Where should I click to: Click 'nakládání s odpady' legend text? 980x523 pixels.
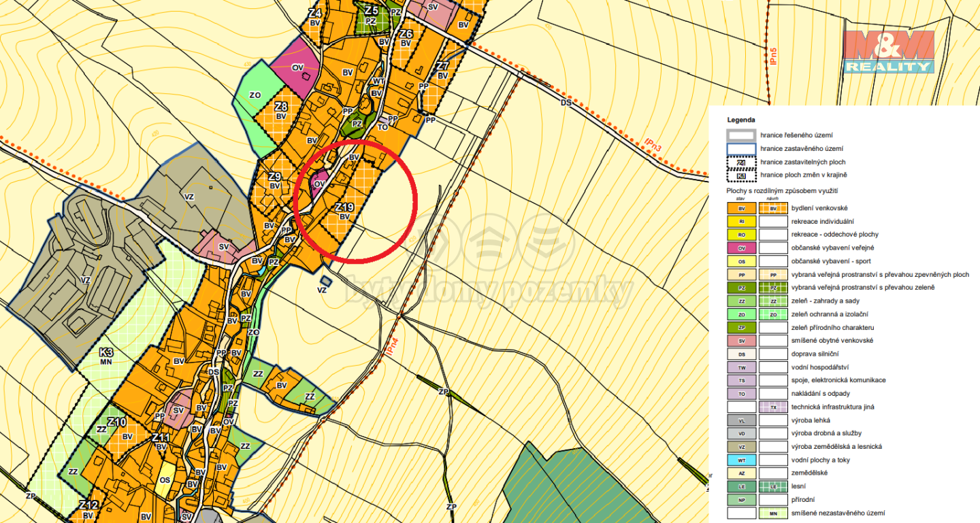(820, 394)
